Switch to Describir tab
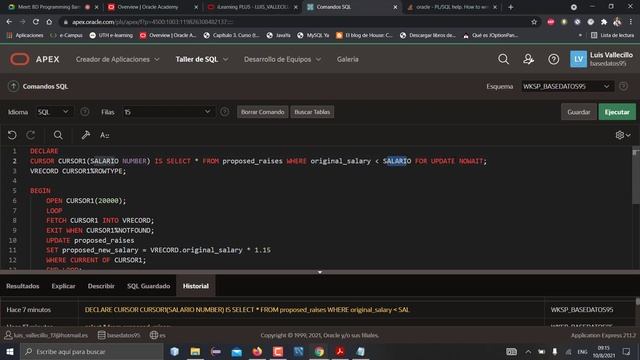The height and width of the screenshot is (360, 640). point(101,286)
